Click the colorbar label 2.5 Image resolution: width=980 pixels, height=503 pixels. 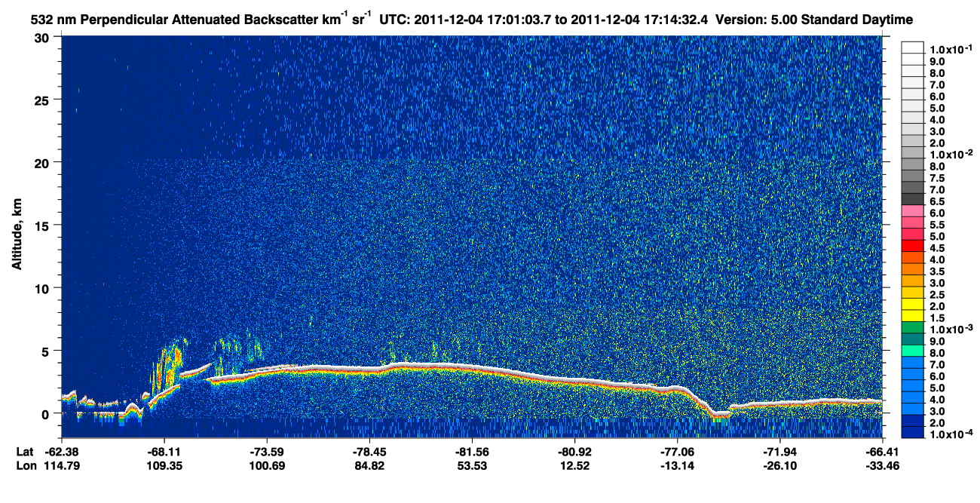tap(938, 293)
